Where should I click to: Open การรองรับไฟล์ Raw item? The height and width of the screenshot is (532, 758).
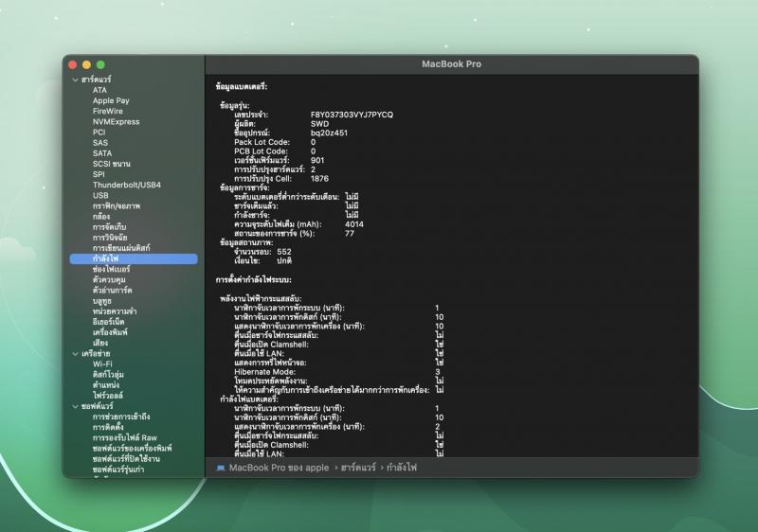pos(125,438)
